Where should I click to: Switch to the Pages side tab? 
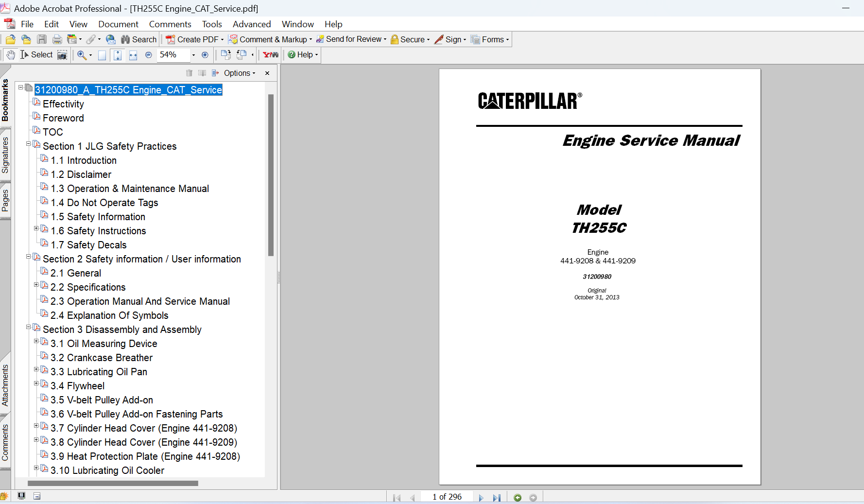click(5, 201)
